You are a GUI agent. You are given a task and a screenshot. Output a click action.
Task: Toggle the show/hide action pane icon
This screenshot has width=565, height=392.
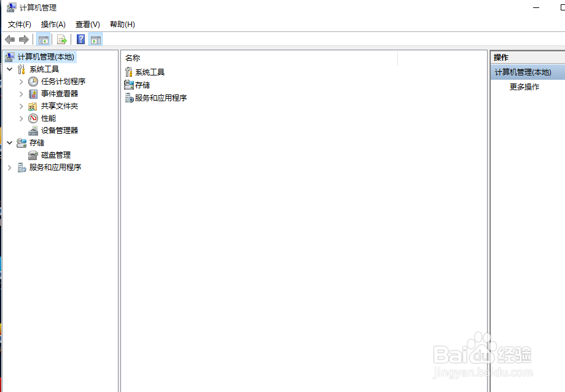pyautogui.click(x=96, y=40)
